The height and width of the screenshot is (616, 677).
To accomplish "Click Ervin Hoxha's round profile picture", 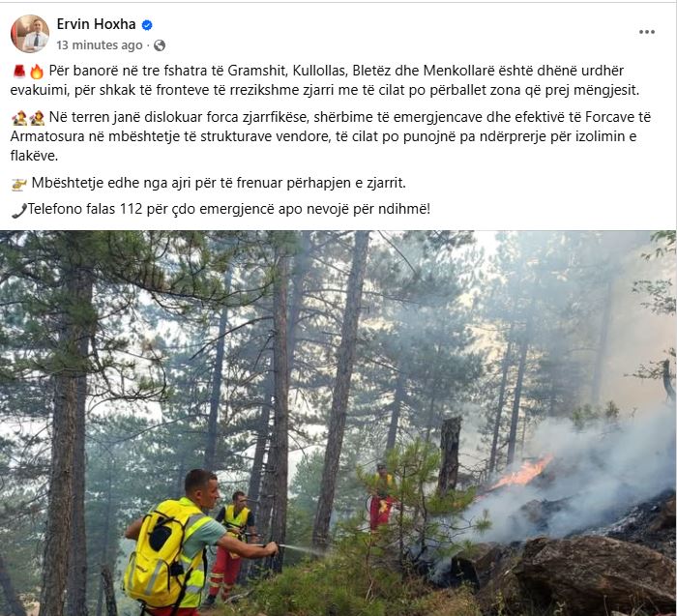I will [30, 34].
